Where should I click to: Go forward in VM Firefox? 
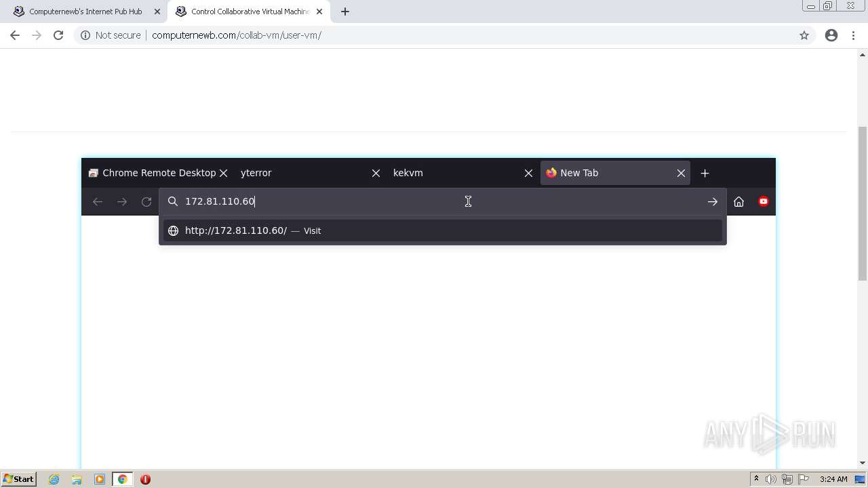(x=122, y=201)
